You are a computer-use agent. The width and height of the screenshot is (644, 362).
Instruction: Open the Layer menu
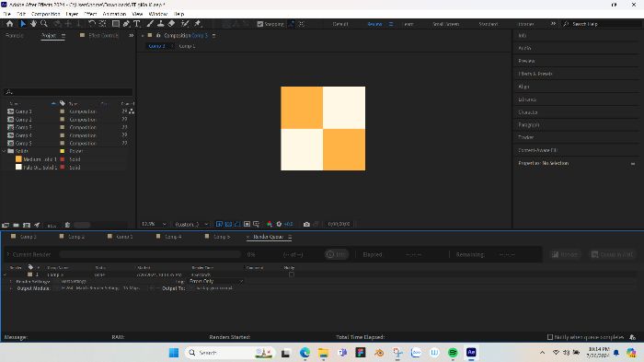pyautogui.click(x=72, y=14)
